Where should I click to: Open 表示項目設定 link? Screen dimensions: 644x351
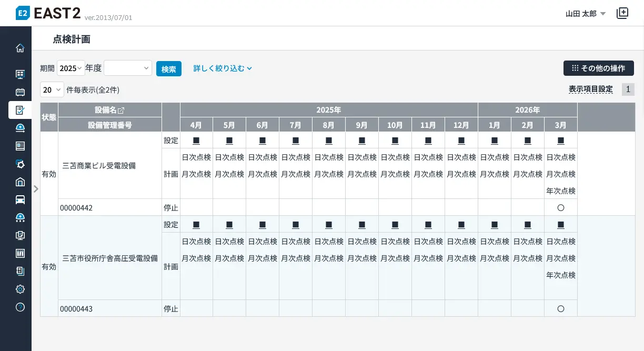[590, 89]
